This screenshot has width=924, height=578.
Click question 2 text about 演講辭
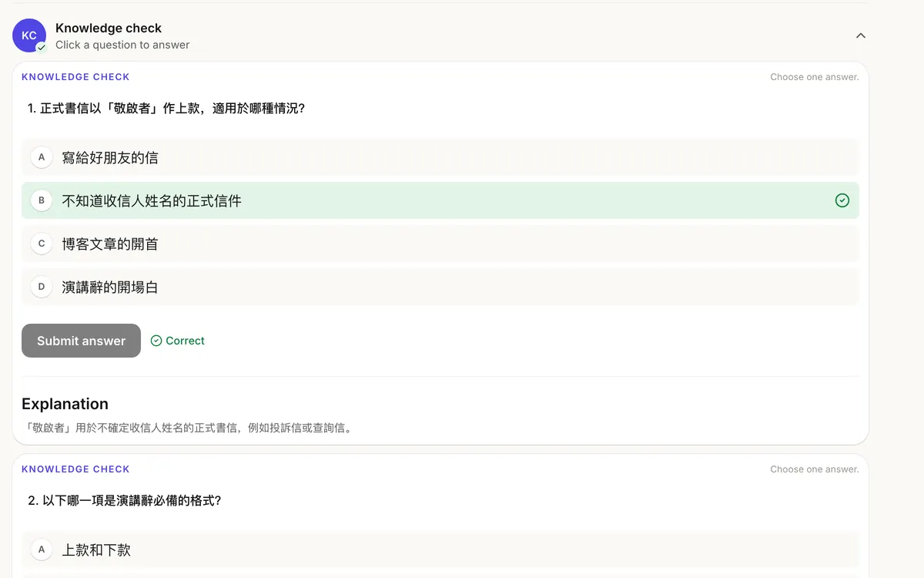click(x=125, y=501)
